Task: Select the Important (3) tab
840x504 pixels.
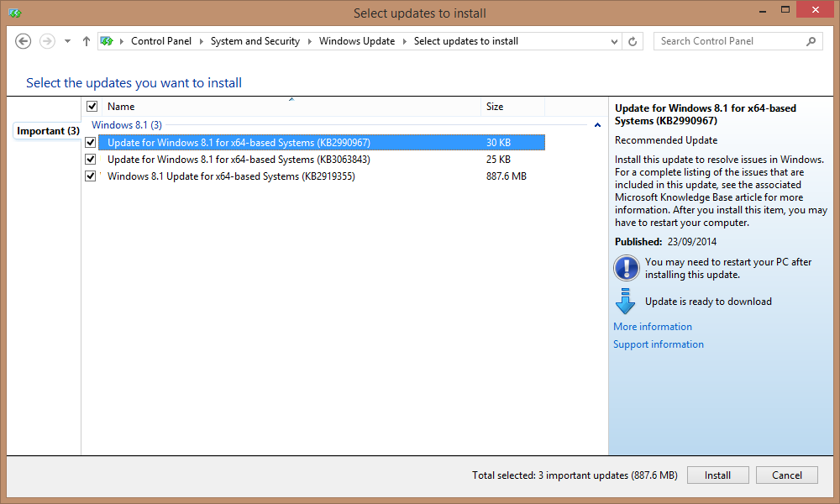Action: (x=48, y=131)
